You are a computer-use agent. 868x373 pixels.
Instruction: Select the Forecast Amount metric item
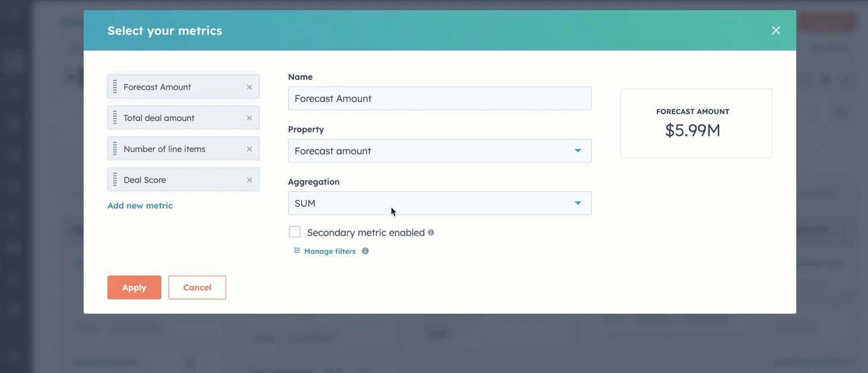pos(183,87)
